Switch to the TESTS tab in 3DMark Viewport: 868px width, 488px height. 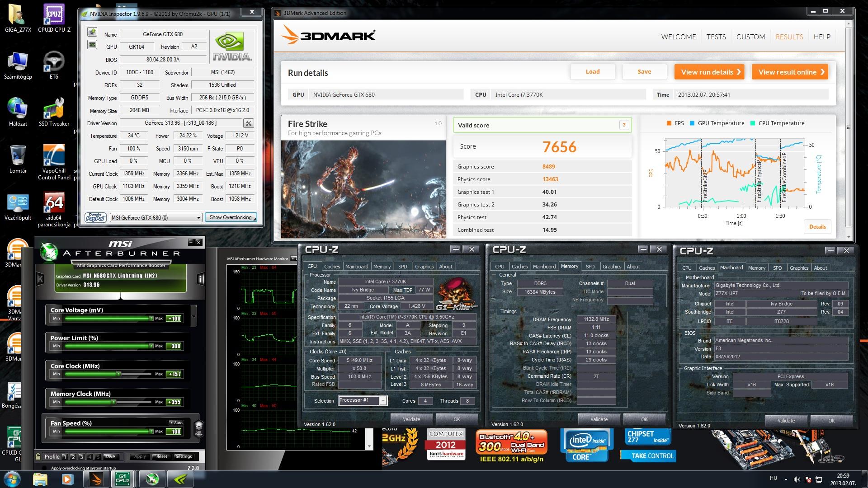pyautogui.click(x=716, y=37)
